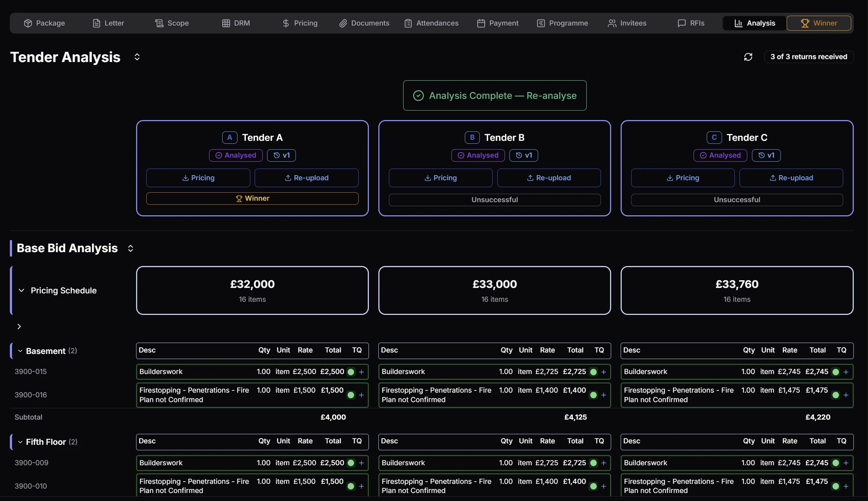Click the DRM grid icon

[226, 23]
